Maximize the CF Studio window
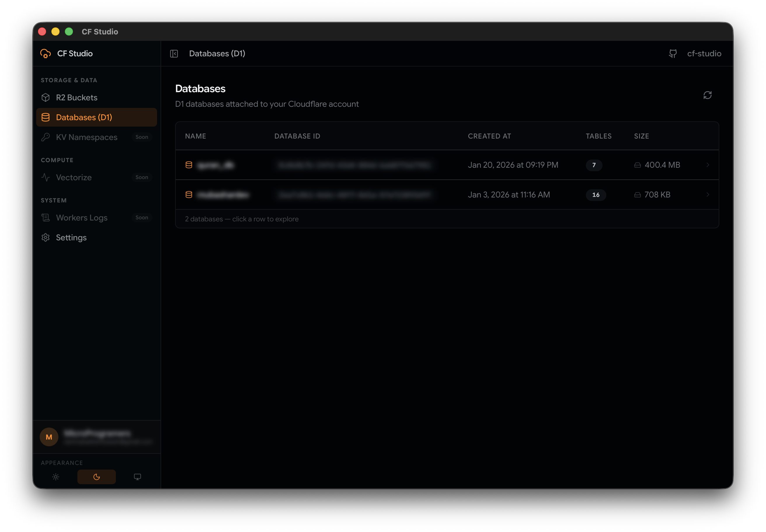The width and height of the screenshot is (766, 532). coord(69,32)
